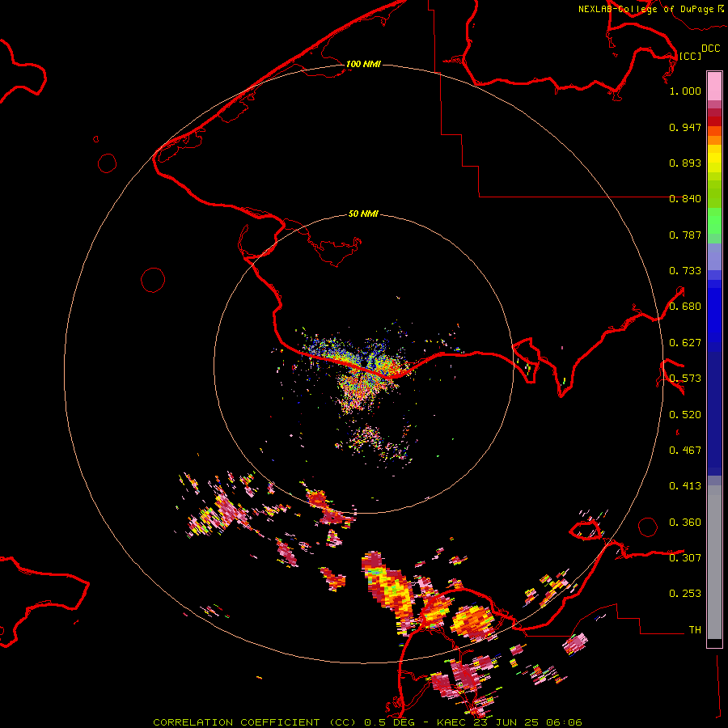Click the TH threshold label on the scale
This screenshot has width=728, height=728.
click(695, 630)
